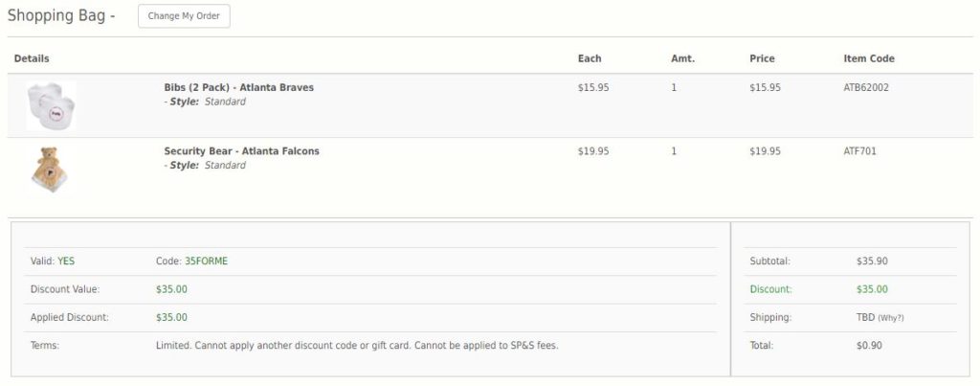The height and width of the screenshot is (386, 980).
Task: Click the green Discount label in summary
Action: [x=773, y=289]
